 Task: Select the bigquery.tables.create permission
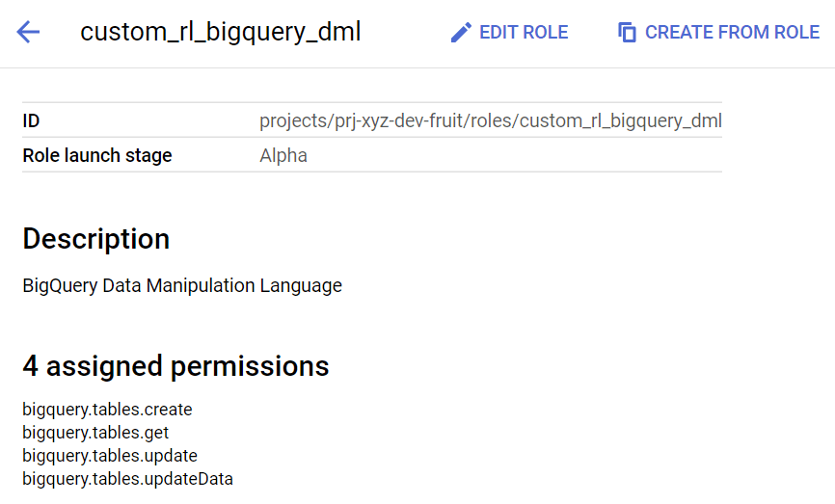click(107, 410)
